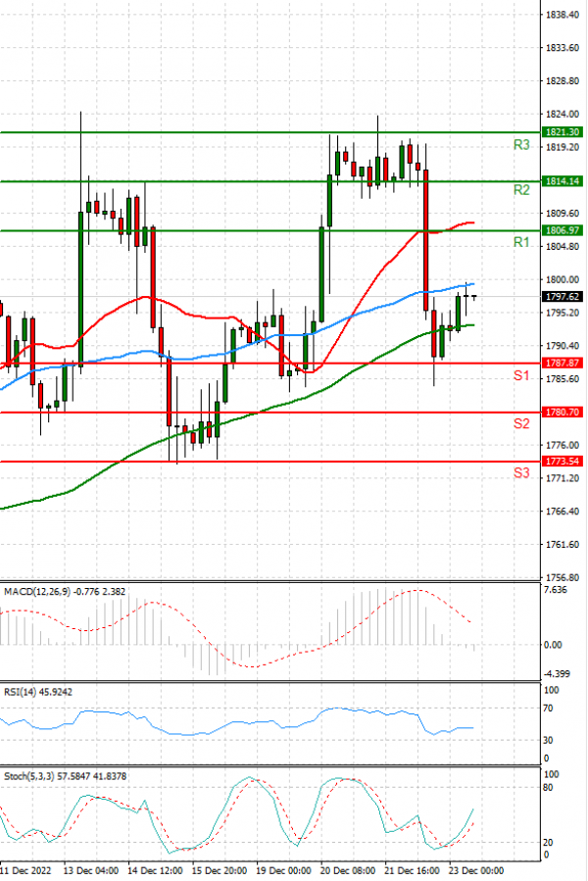Click the RSI scale level 70
Screen dimensions: 588x881
pyautogui.click(x=549, y=709)
